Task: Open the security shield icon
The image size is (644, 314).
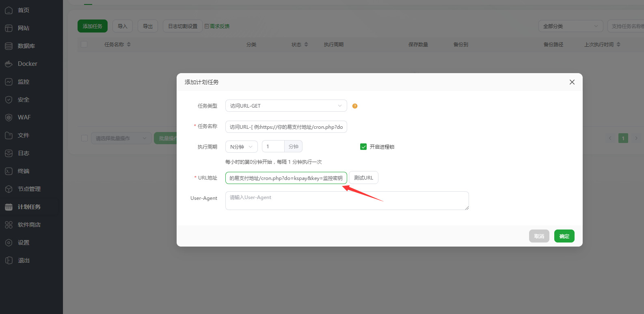Action: tap(9, 100)
